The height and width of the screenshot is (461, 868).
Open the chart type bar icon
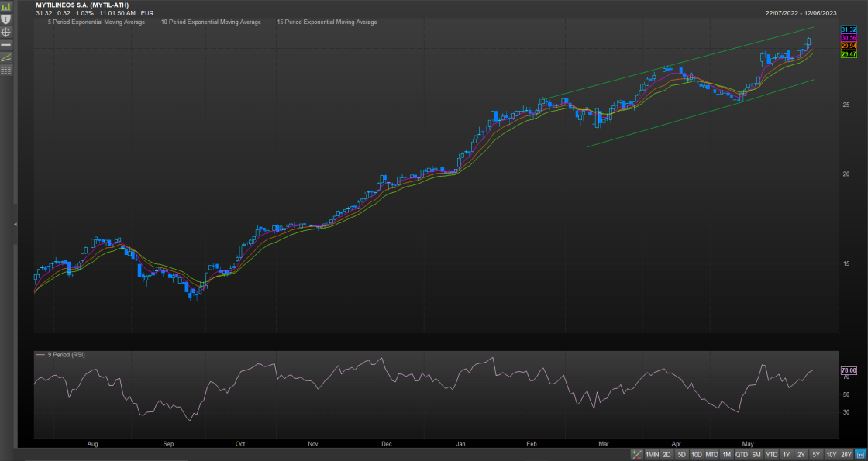[x=6, y=6]
